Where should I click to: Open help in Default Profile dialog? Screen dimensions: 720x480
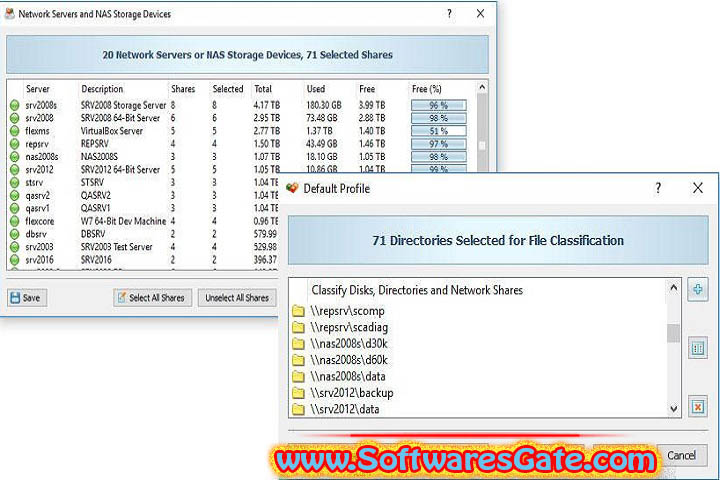[x=658, y=188]
